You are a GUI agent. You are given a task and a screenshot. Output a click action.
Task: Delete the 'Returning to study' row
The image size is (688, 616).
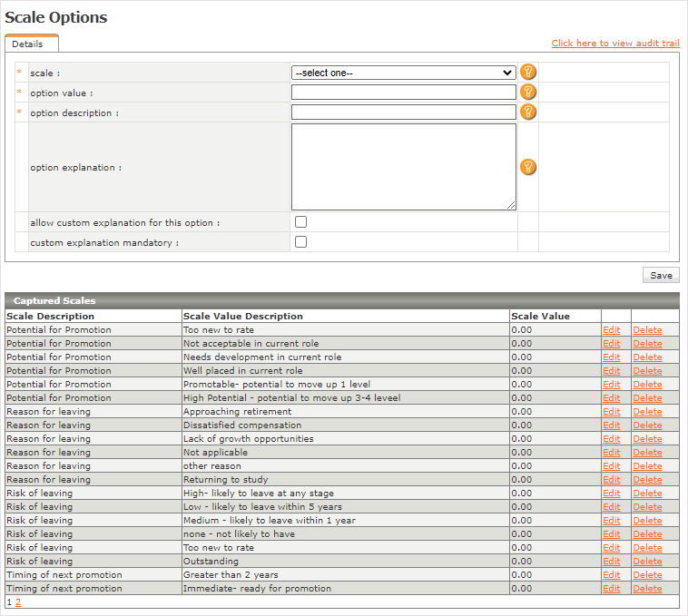647,480
